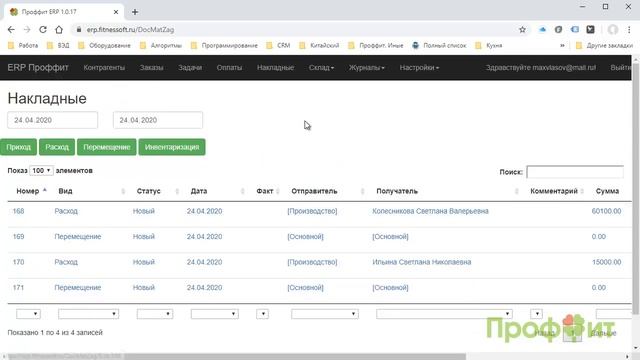Open the Накладные menu item
This screenshot has width=640, height=360.
tap(276, 68)
